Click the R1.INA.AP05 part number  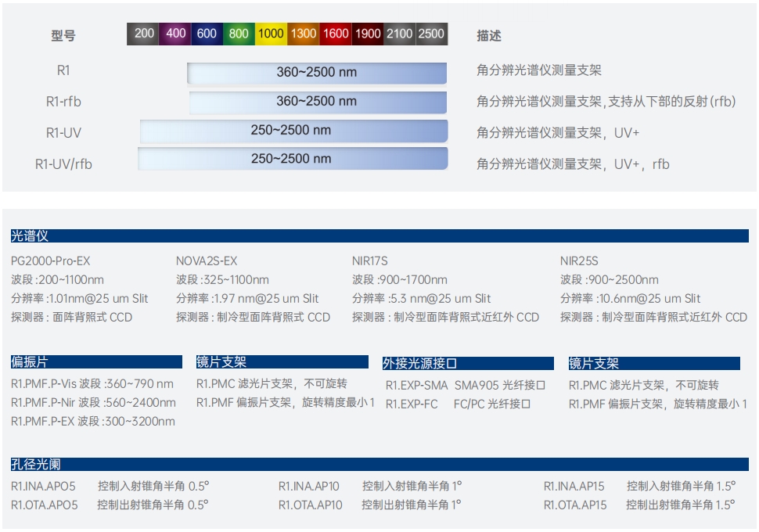43,486
